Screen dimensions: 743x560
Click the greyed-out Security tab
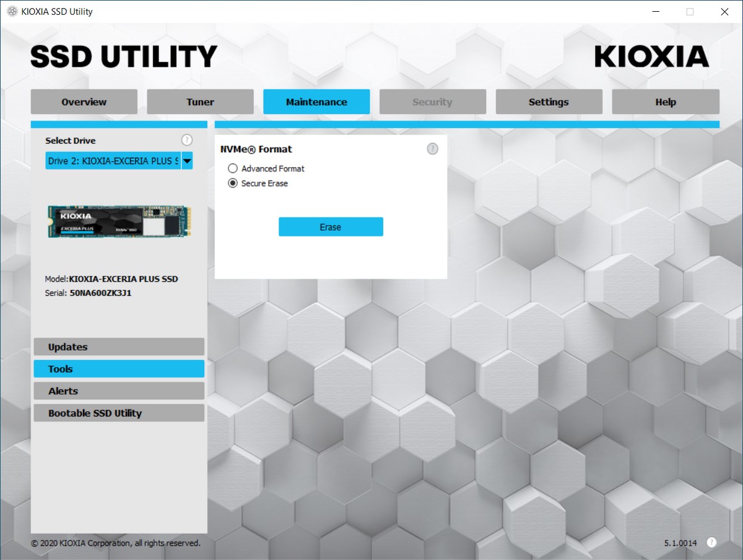tap(433, 102)
